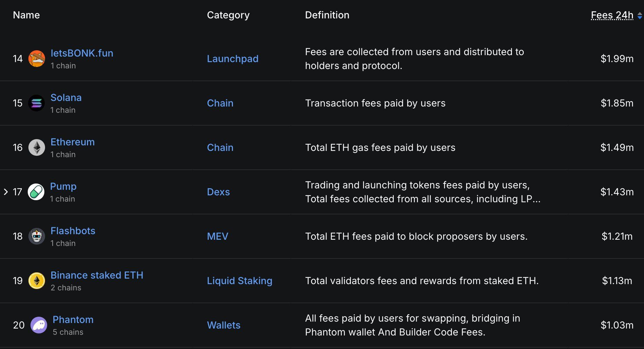Screen dimensions: 644x349
Task: Open the Binance staked ETH link
Action: [x=97, y=275]
